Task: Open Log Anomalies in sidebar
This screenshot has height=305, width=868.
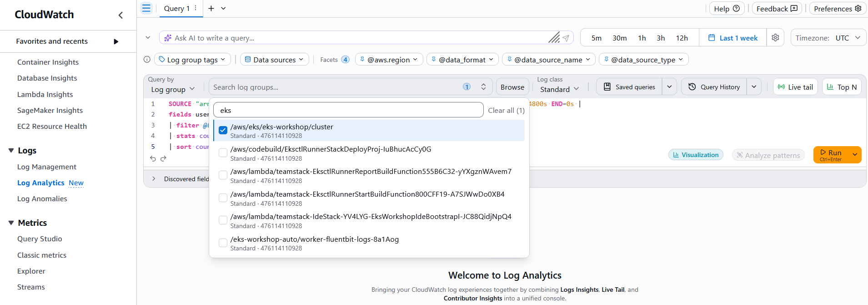Action: coord(42,198)
